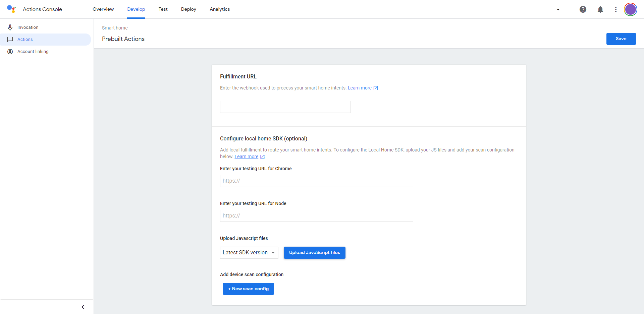Click the Account linking person icon
The height and width of the screenshot is (314, 644).
(x=10, y=52)
